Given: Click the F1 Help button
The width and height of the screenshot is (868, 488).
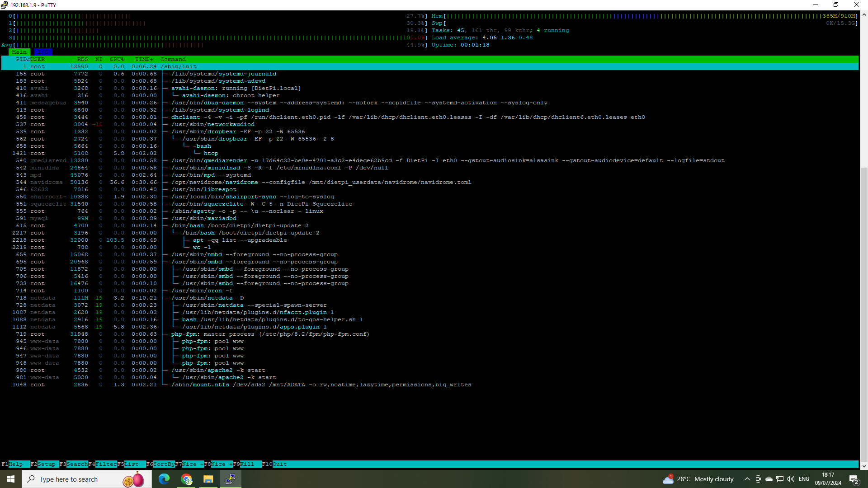Looking at the screenshot, I should tap(15, 464).
